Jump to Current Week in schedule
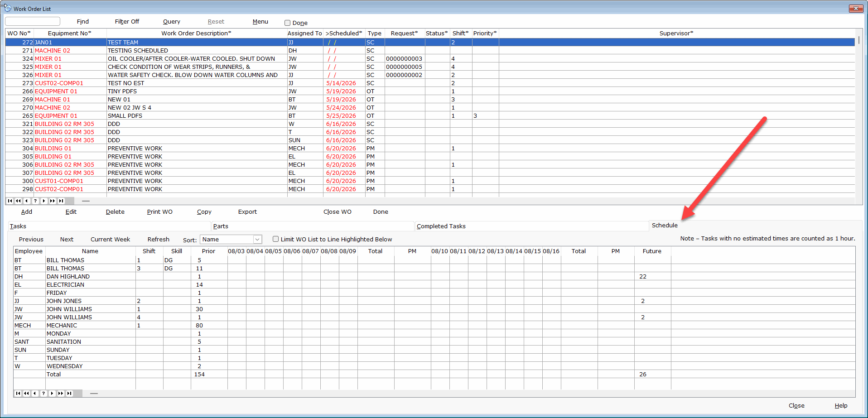Screen dimensions: 868x418 pyautogui.click(x=110, y=239)
